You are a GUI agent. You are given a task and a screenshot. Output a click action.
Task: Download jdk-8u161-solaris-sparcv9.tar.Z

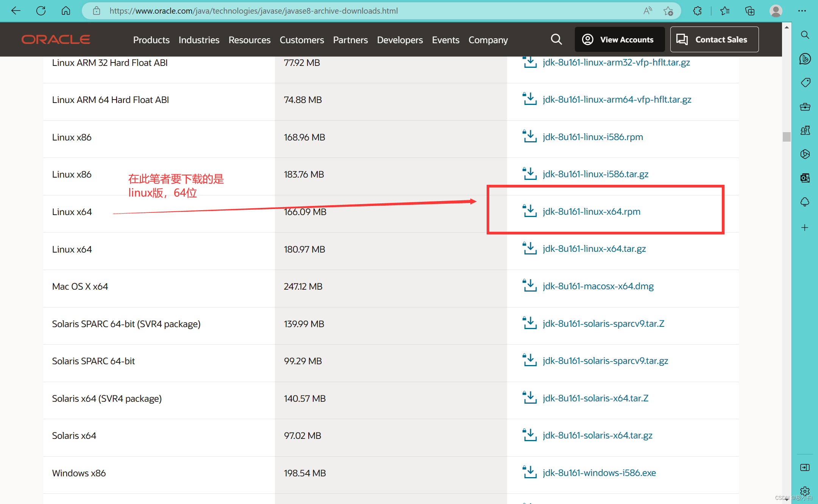(x=603, y=323)
